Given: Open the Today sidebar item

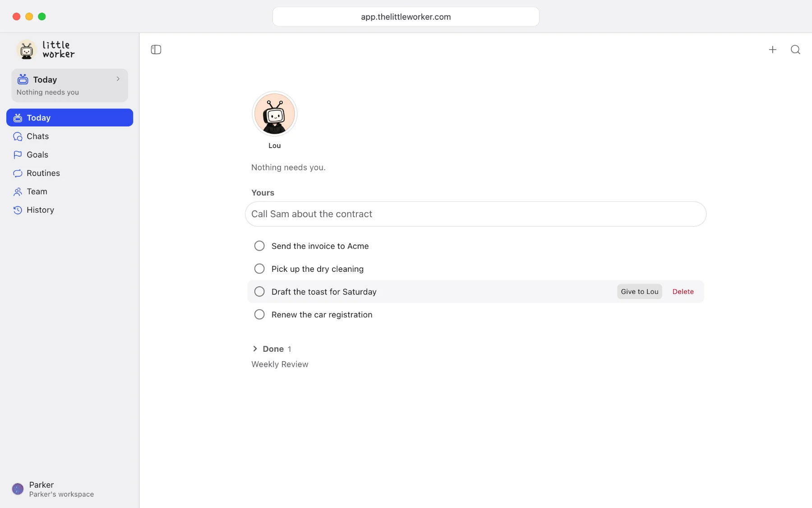Looking at the screenshot, I should coord(70,117).
